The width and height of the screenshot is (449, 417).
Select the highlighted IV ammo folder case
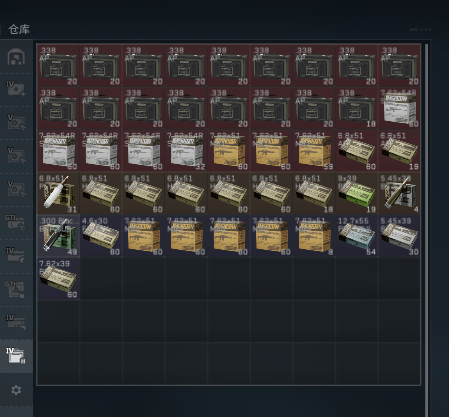pos(16,356)
